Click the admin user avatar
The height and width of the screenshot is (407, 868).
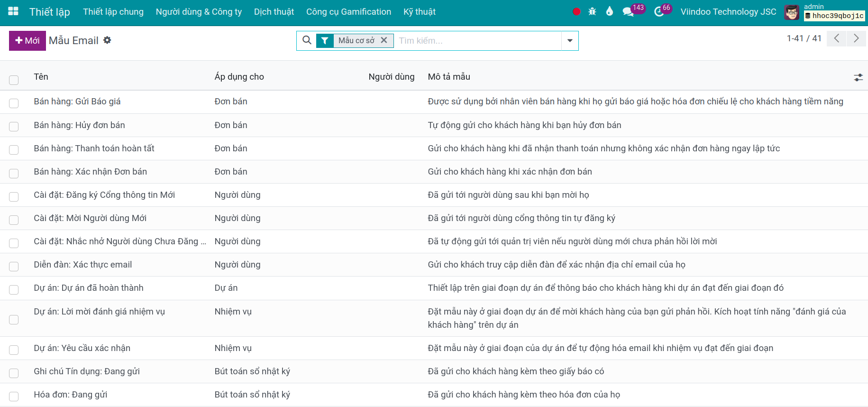click(x=791, y=12)
